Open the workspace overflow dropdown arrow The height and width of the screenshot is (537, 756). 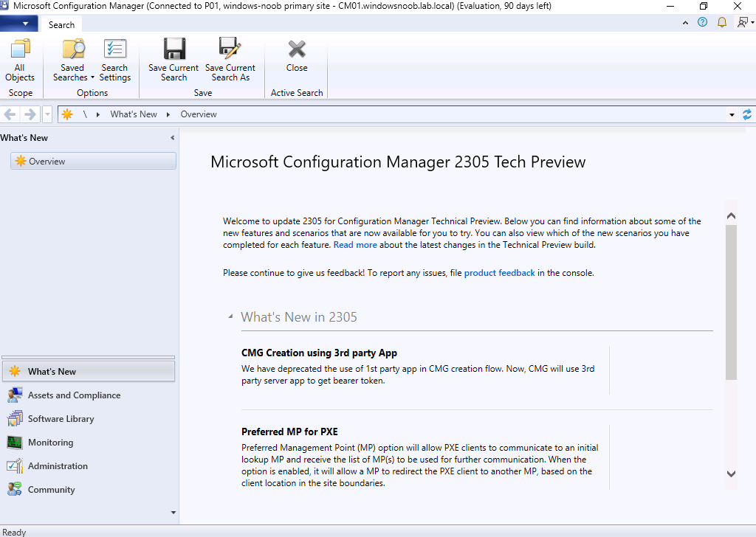[173, 513]
